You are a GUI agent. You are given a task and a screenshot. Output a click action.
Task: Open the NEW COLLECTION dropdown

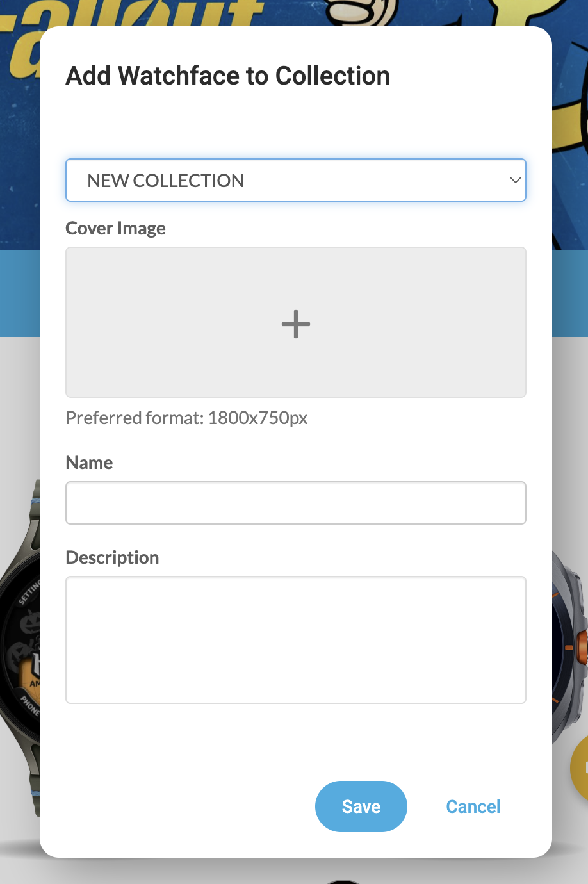coord(295,181)
